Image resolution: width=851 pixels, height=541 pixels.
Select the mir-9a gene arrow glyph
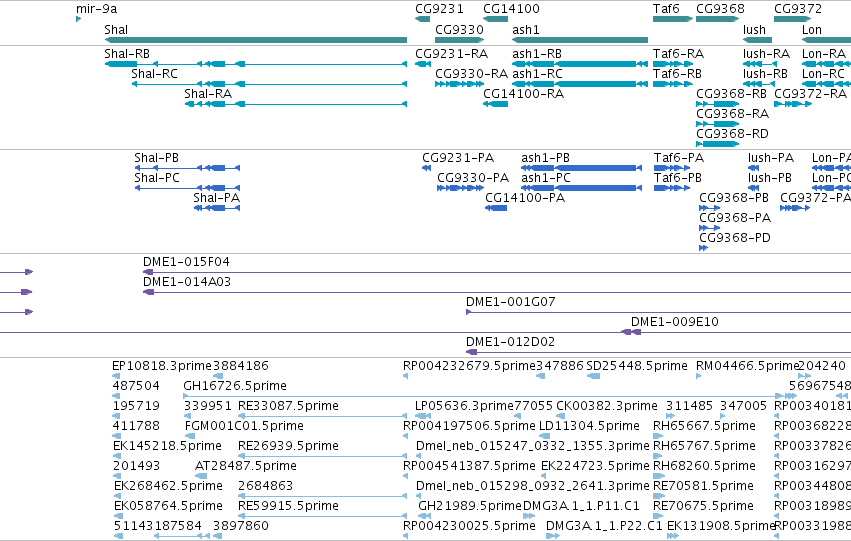79,19
